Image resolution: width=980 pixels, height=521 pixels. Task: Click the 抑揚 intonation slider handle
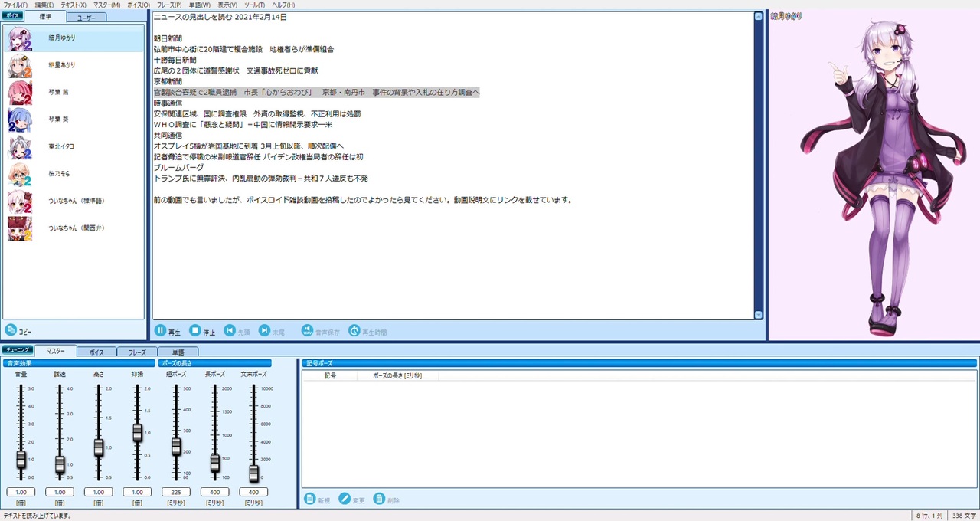(x=137, y=433)
